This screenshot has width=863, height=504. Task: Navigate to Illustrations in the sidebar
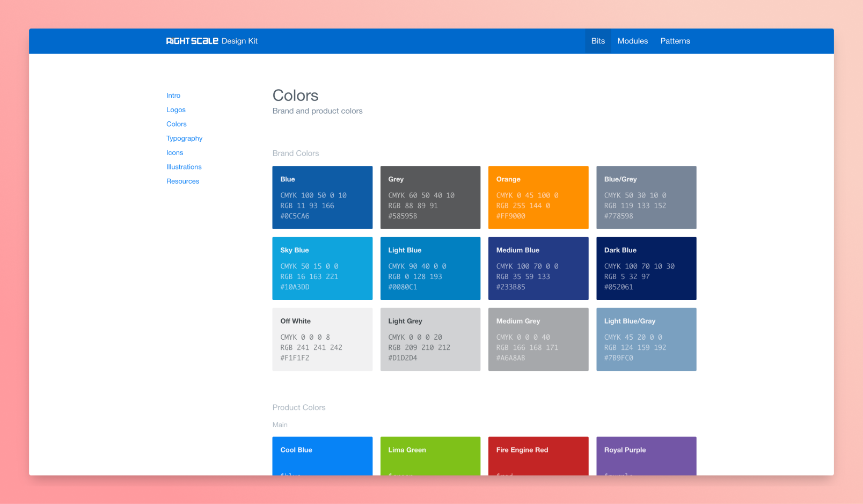[x=184, y=167]
